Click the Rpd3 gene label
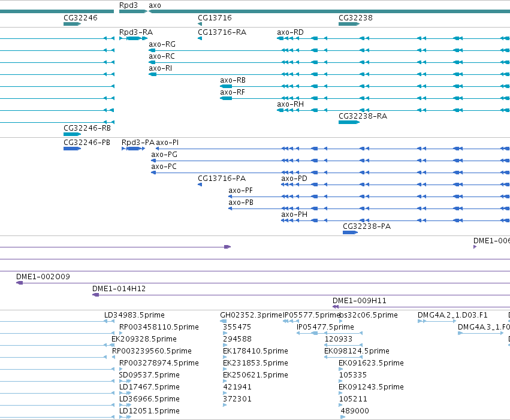The image size is (510, 420). click(x=128, y=5)
